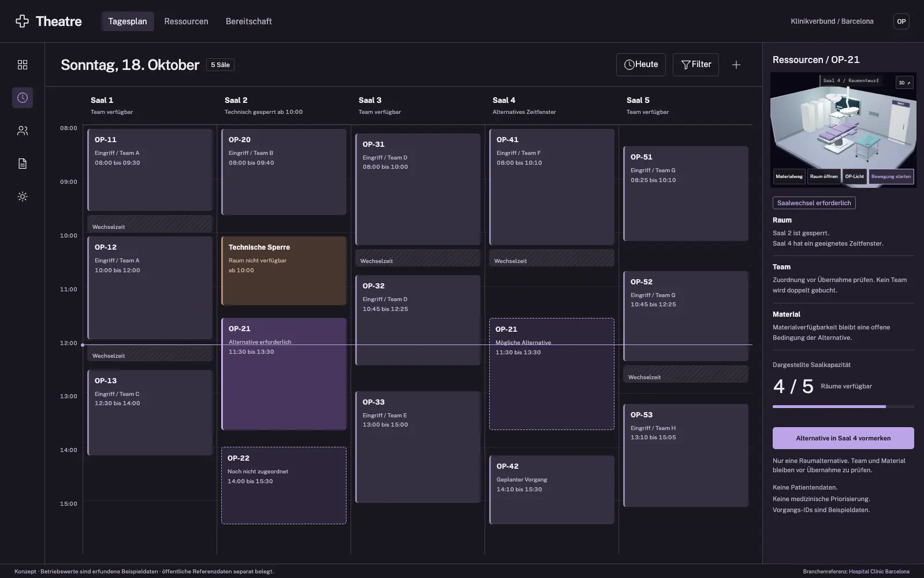Select the OP-41 card, Team F
The image size is (924, 578).
click(x=552, y=187)
